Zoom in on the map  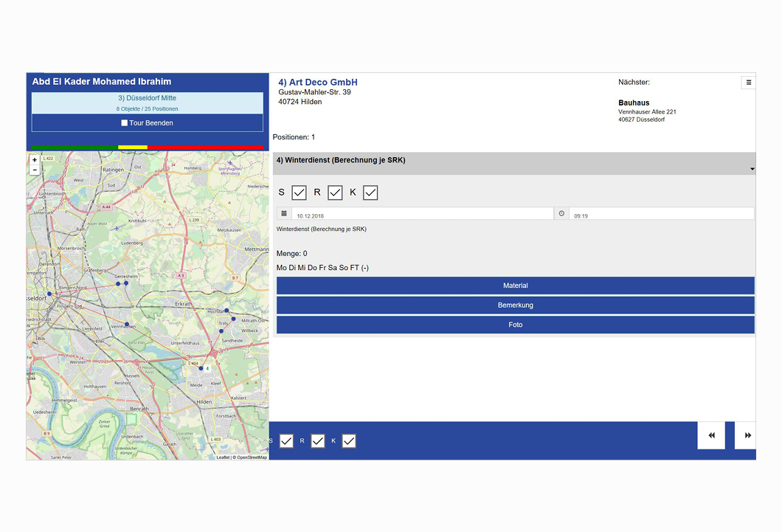point(35,160)
